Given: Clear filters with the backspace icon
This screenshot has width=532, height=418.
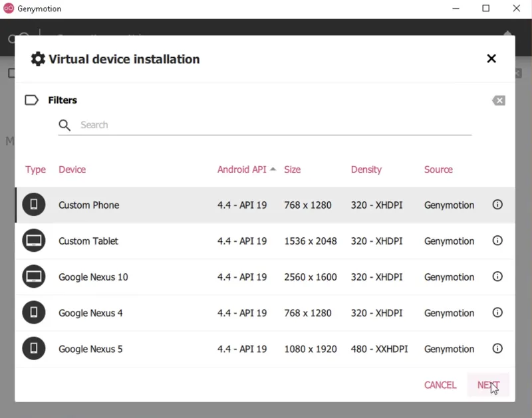Looking at the screenshot, I should 498,100.
